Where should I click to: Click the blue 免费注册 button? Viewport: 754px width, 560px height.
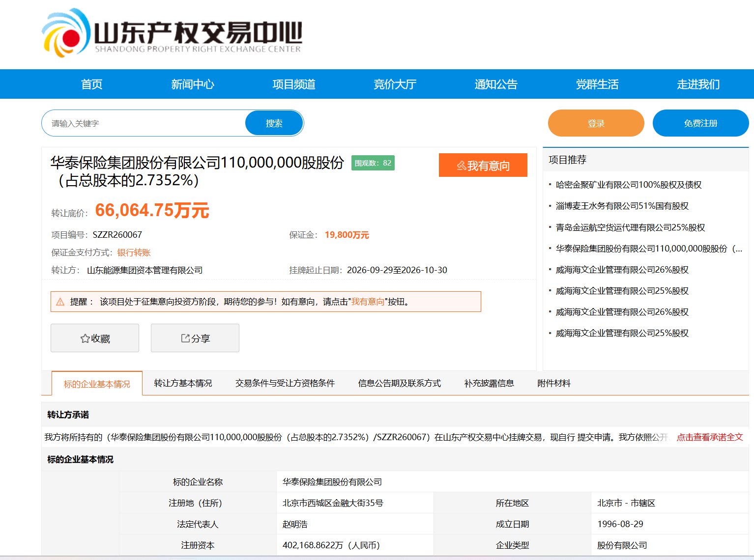tap(701, 123)
